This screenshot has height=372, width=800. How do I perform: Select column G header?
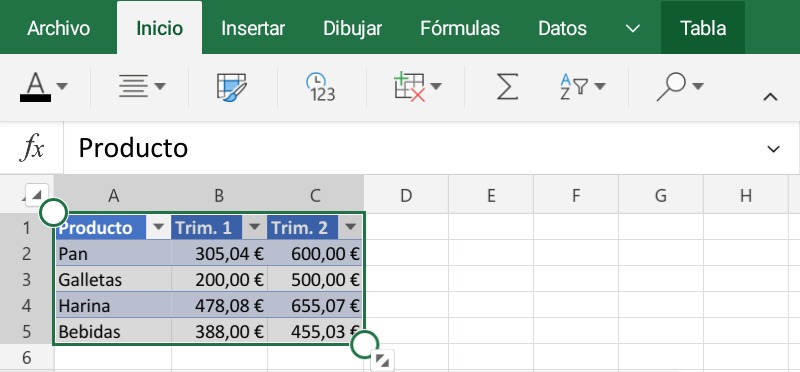pos(661,195)
